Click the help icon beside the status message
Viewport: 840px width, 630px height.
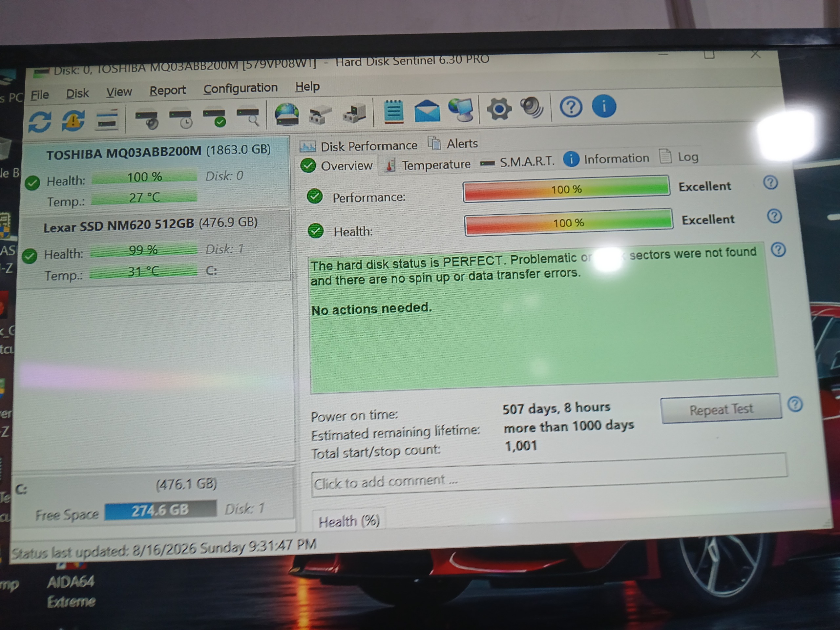click(778, 249)
